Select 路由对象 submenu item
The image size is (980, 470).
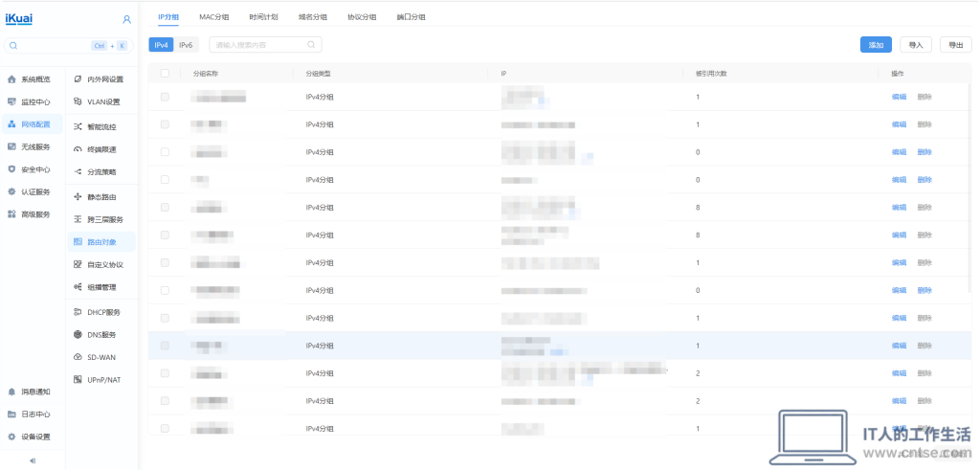(101, 242)
